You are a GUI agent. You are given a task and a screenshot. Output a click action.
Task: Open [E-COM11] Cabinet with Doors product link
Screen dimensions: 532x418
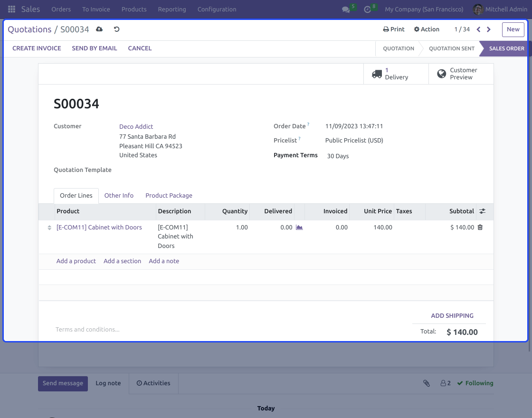pyautogui.click(x=99, y=228)
